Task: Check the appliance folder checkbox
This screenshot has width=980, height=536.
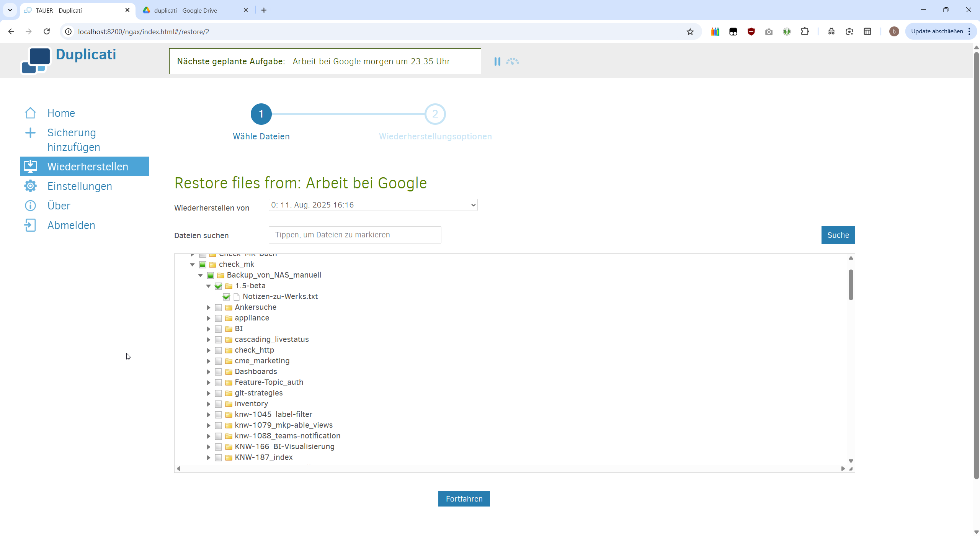Action: [219, 318]
